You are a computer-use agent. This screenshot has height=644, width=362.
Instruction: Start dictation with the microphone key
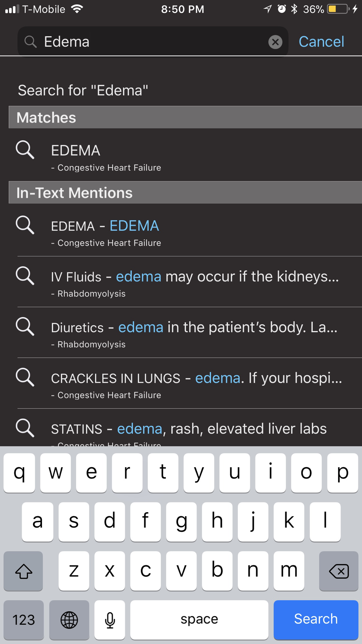pyautogui.click(x=110, y=620)
